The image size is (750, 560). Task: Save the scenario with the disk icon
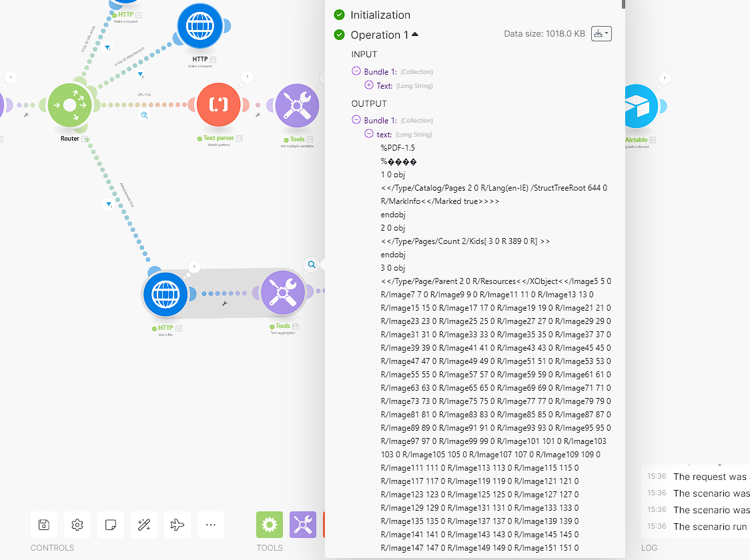pyautogui.click(x=44, y=525)
